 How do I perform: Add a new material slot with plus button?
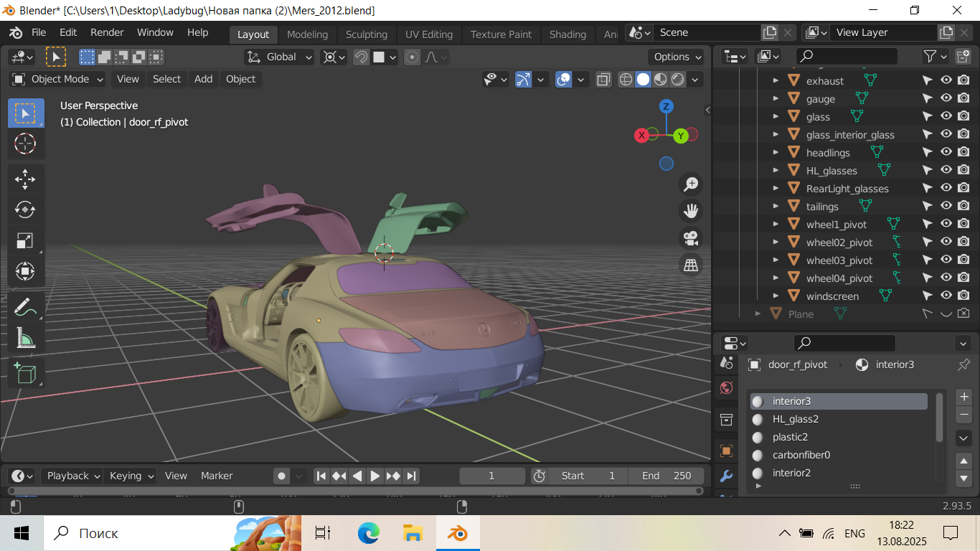point(964,397)
